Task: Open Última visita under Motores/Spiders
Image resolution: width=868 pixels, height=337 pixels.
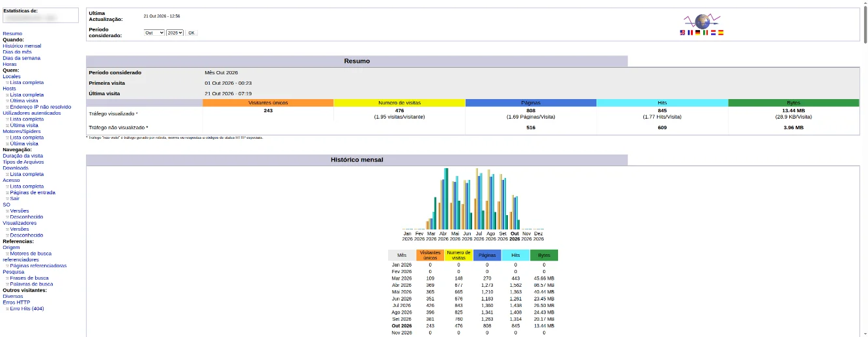Action: click(24, 143)
